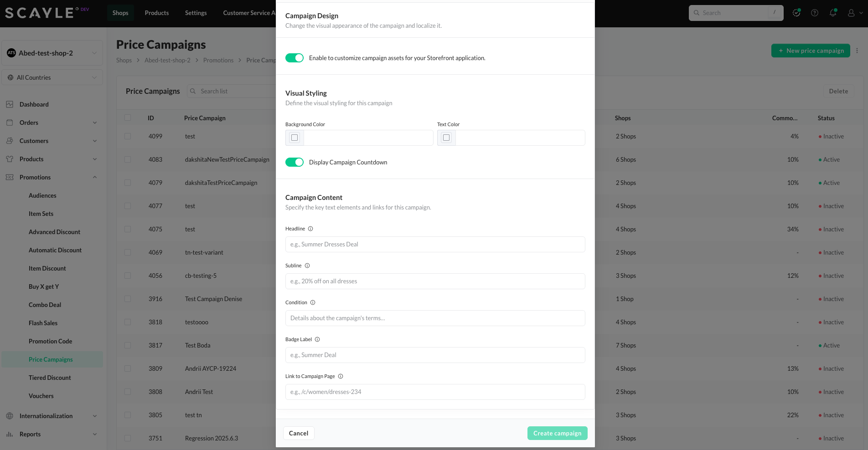Open the help question mark icon
This screenshot has width=868, height=450.
[x=815, y=13]
